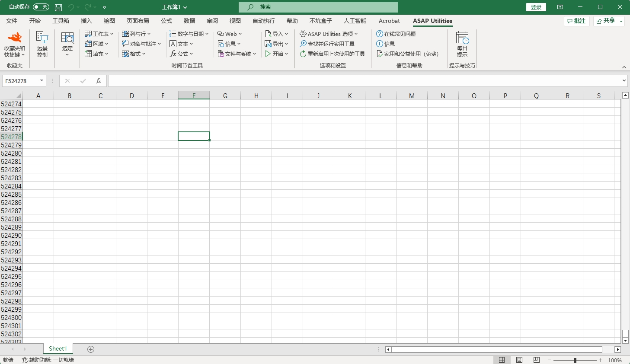Switch to the 数据 ribbon tab
The image size is (630, 364).
point(189,21)
